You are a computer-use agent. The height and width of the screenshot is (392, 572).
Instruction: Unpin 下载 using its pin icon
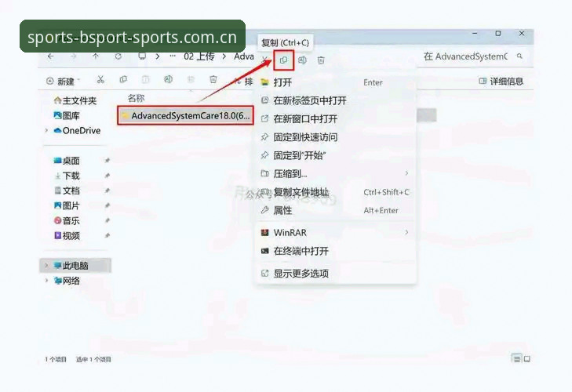pyautogui.click(x=107, y=176)
